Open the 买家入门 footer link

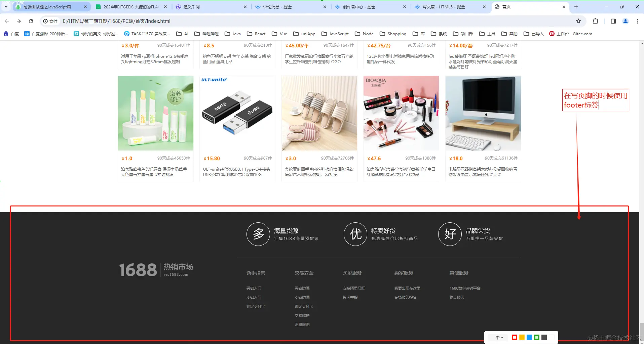point(254,288)
